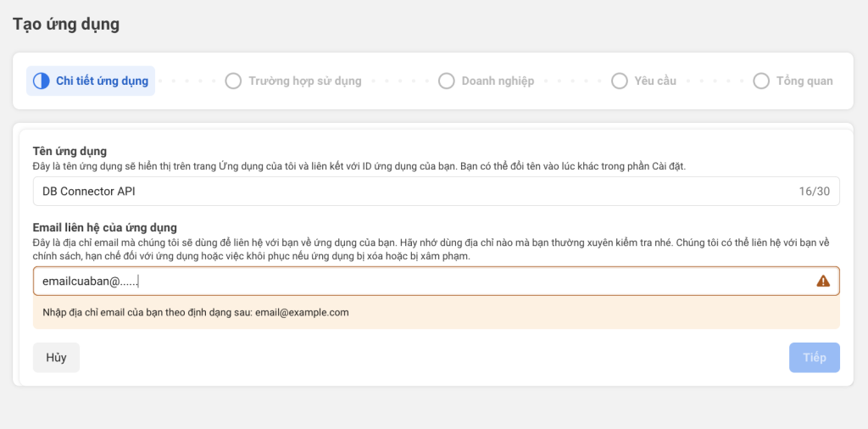Click the Email liên hệ của ứng dụng label
The image size is (868, 429).
(104, 227)
